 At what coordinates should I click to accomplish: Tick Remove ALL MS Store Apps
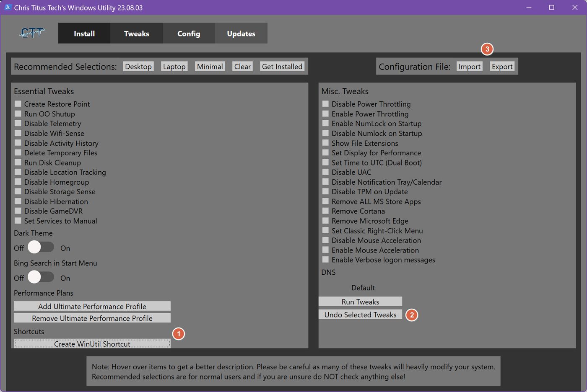[x=325, y=201]
